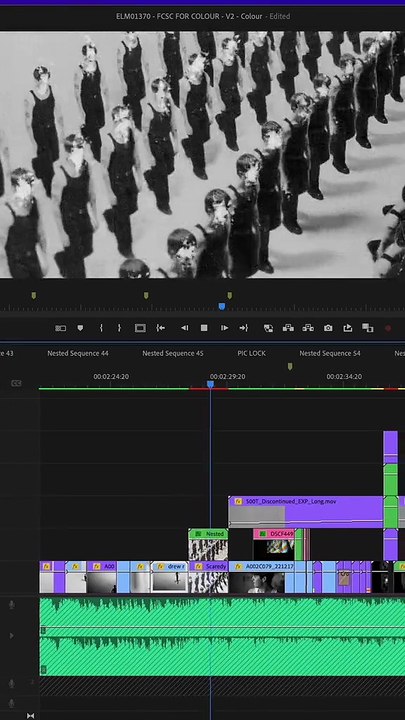Jump to Out point with Go to Out icon
Screen dimensions: 405x720
click(244, 328)
